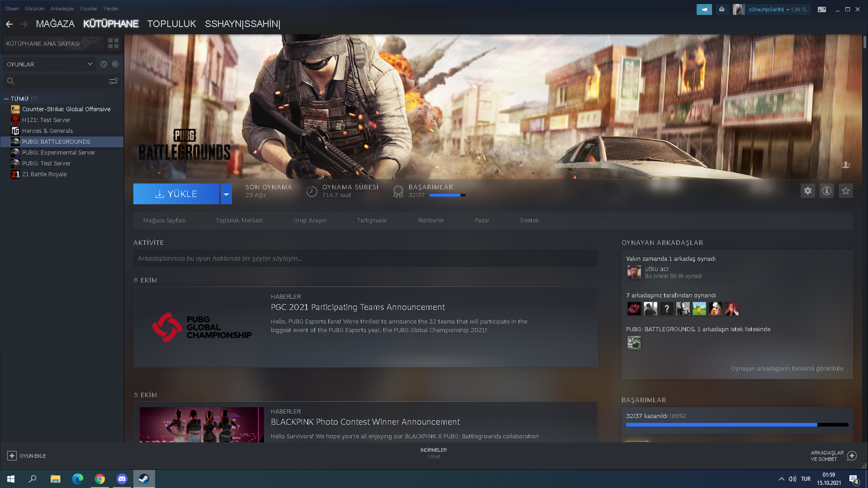
Task: Click PUBG Global Championship news thumbnail
Action: coord(202,327)
